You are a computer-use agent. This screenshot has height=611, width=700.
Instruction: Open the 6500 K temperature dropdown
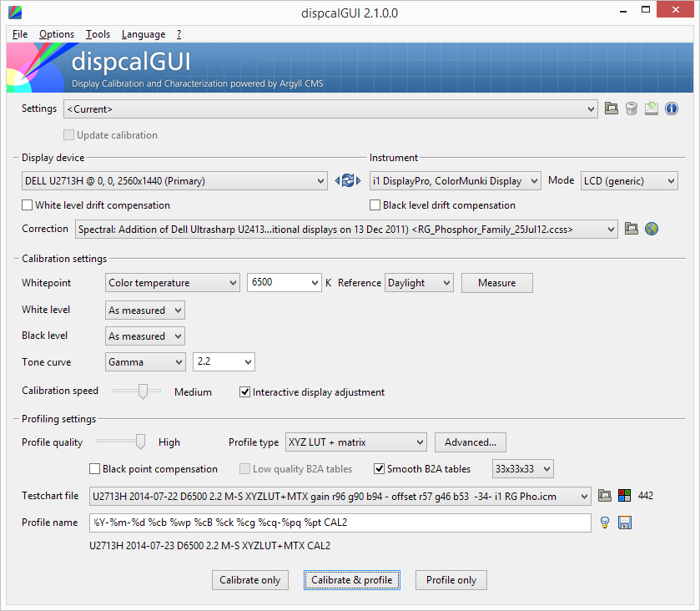tap(285, 283)
